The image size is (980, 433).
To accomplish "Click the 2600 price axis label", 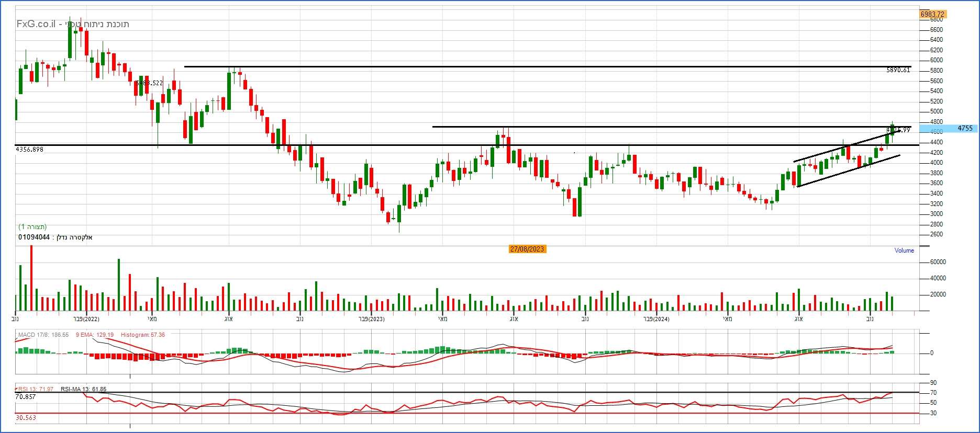I will pos(937,234).
